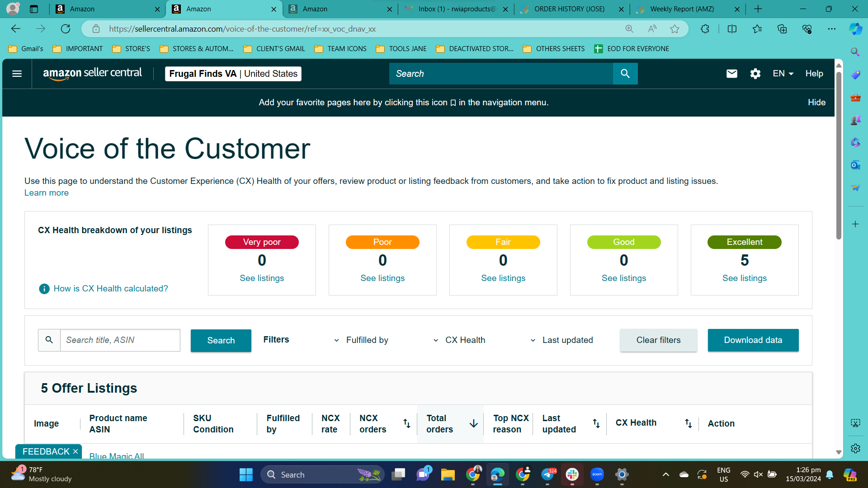Open File Explorer from the taskbar
The image size is (868, 488).
[x=448, y=474]
